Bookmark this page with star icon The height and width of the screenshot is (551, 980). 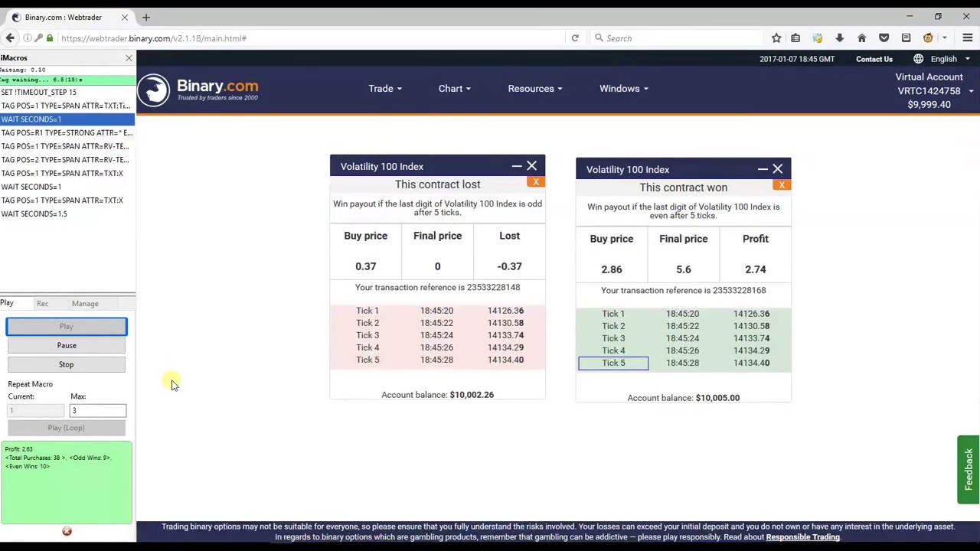(x=776, y=38)
